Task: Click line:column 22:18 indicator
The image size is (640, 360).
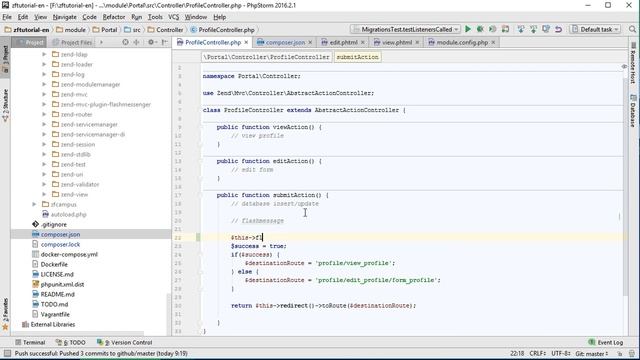Action: pos(517,353)
